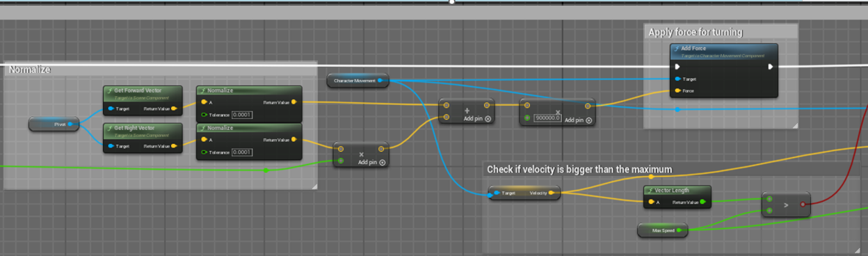Edit Tolerance field of Normalize fed by Right Vector
Screen dimensions: 868x256
(x=241, y=152)
